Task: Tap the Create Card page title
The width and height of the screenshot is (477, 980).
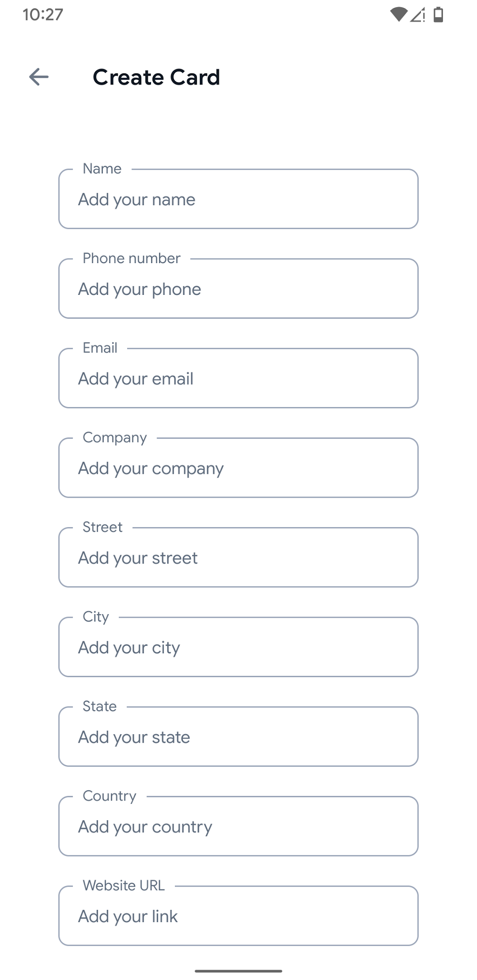Action: coord(156,77)
